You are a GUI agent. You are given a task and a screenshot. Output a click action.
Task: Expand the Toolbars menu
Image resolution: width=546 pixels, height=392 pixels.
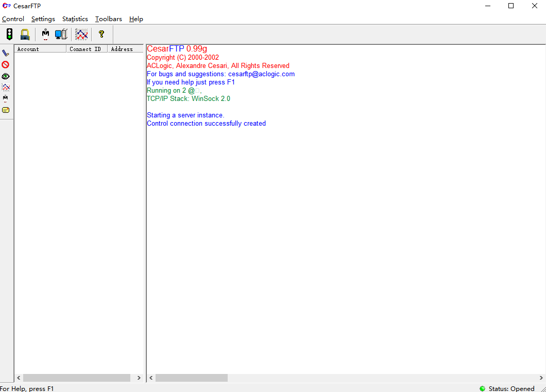point(108,19)
